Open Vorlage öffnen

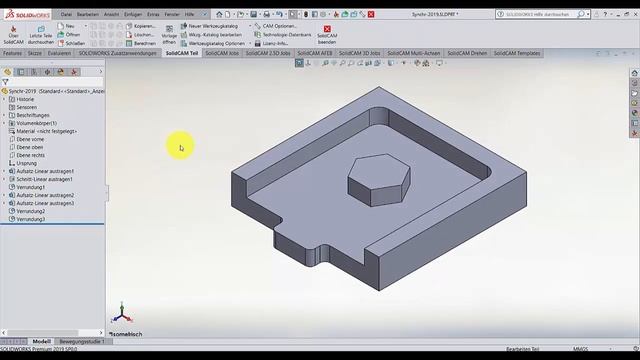169,35
